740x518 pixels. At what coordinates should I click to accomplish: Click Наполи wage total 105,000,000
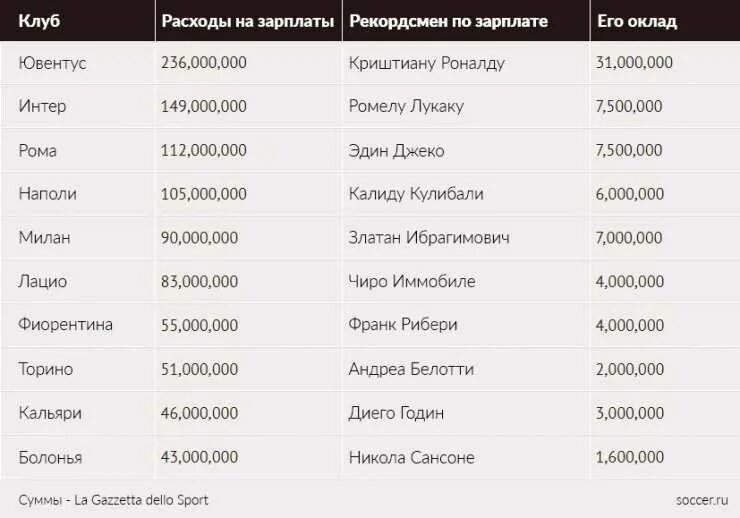pyautogui.click(x=203, y=194)
